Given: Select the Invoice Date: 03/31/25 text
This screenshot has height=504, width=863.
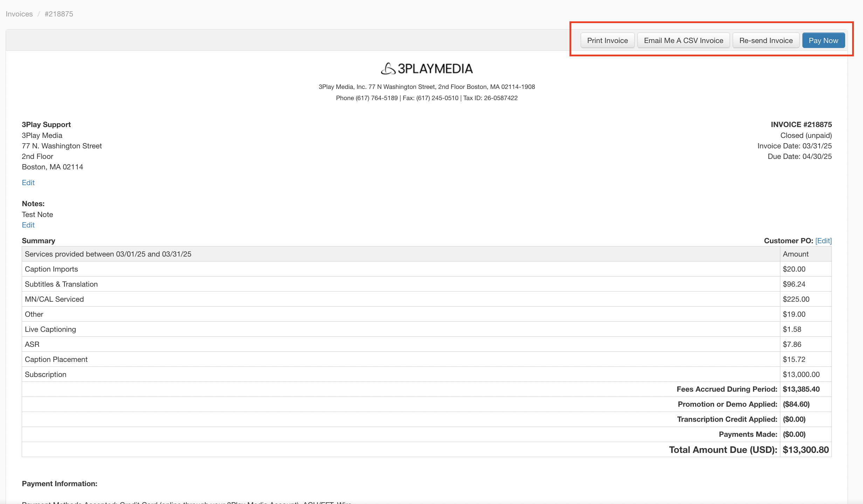Looking at the screenshot, I should (795, 146).
